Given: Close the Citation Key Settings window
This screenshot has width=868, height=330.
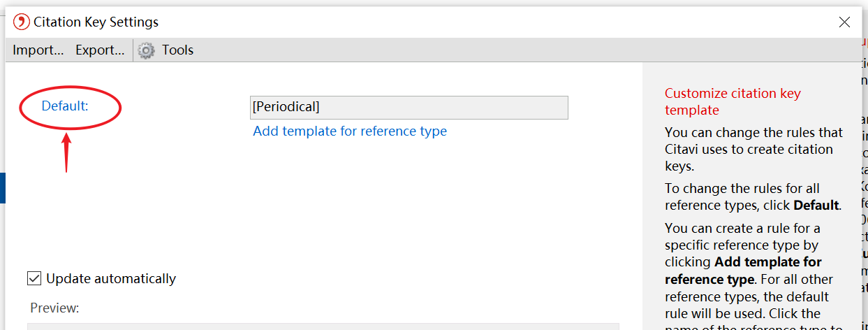Looking at the screenshot, I should (844, 22).
